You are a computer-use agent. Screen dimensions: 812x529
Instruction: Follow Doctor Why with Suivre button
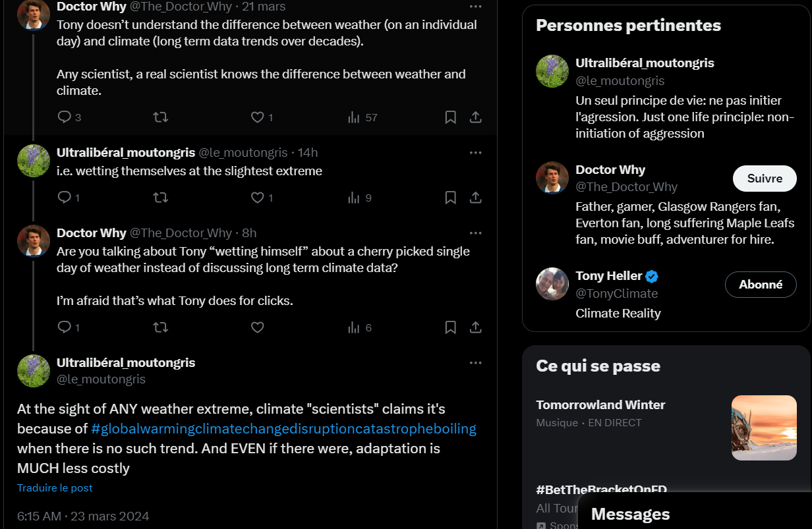click(765, 179)
